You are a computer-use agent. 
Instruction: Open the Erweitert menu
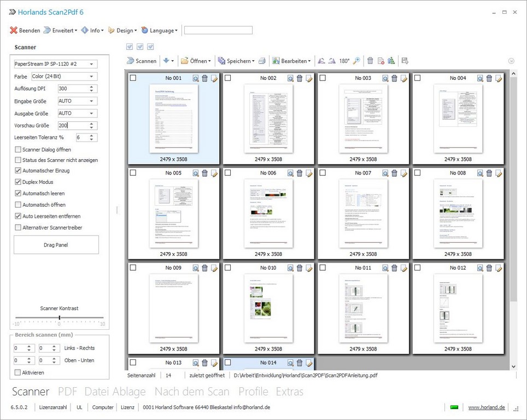61,30
